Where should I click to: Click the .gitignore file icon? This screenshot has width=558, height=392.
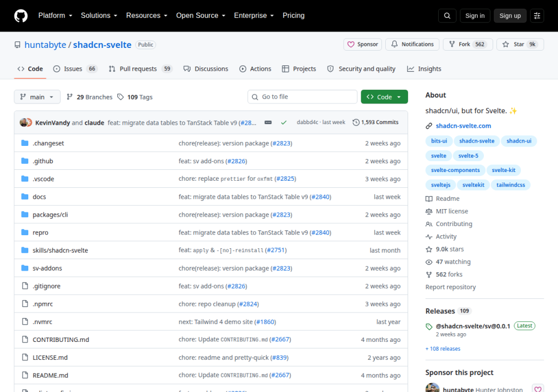(25, 286)
